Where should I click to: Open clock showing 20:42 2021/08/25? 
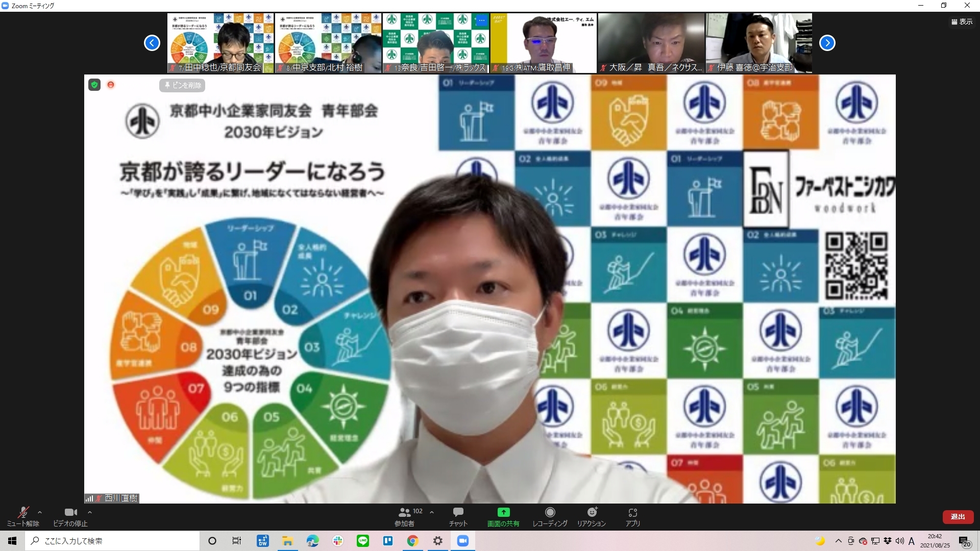tap(935, 541)
